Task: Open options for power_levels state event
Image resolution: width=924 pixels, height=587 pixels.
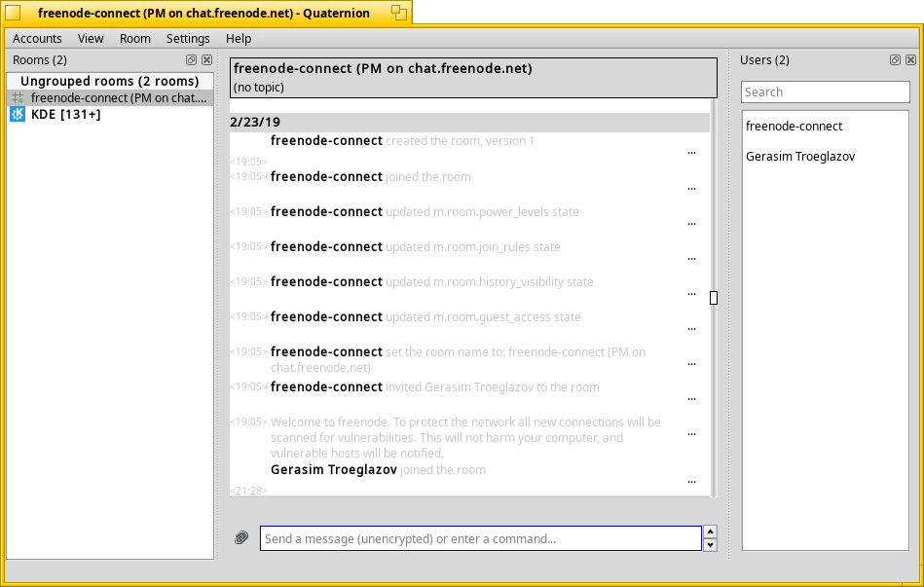Action: click(692, 224)
